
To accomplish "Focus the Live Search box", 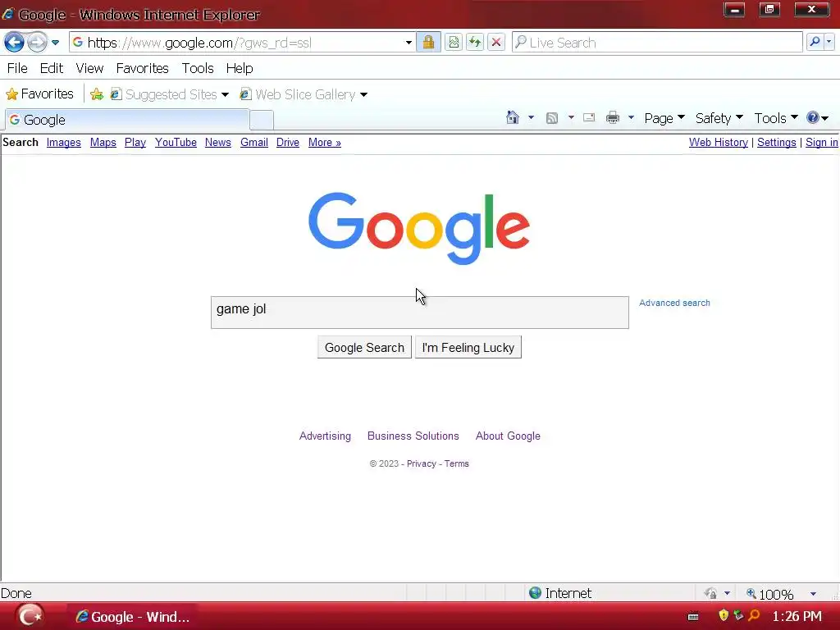I will tap(657, 43).
